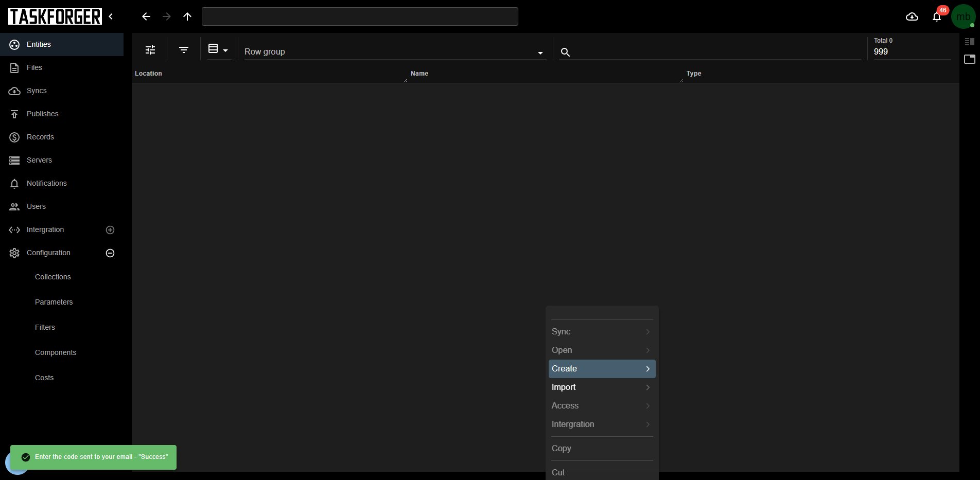The height and width of the screenshot is (480, 980).
Task: Click the search magnifier icon
Action: [x=565, y=52]
